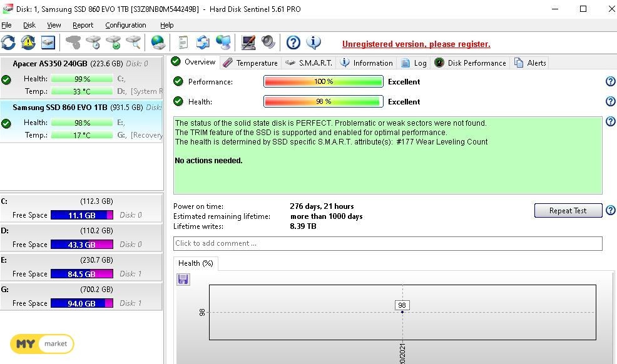
Task: Open the Configuration menu
Action: 126,25
